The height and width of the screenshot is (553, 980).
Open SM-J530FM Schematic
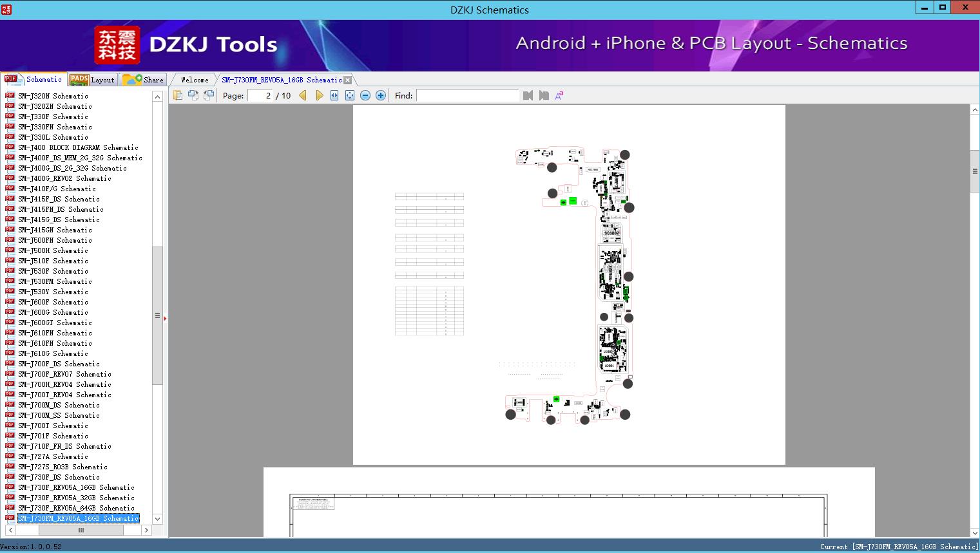(55, 281)
